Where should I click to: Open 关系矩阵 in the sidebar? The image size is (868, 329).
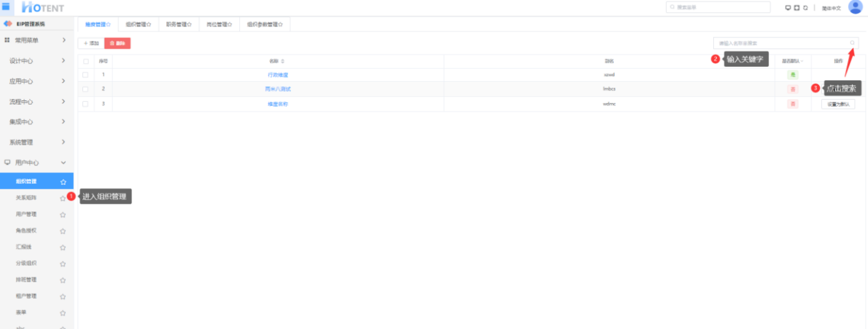click(26, 198)
